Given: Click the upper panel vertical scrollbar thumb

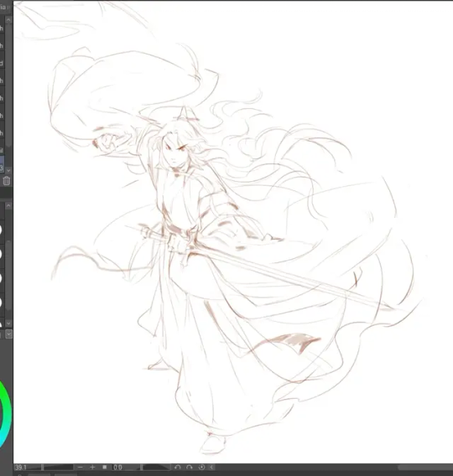Looking at the screenshot, I should 8,85.
